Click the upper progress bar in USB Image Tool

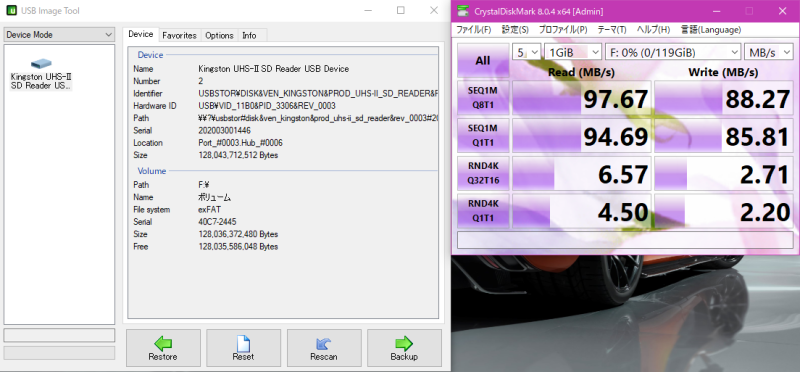(59, 335)
